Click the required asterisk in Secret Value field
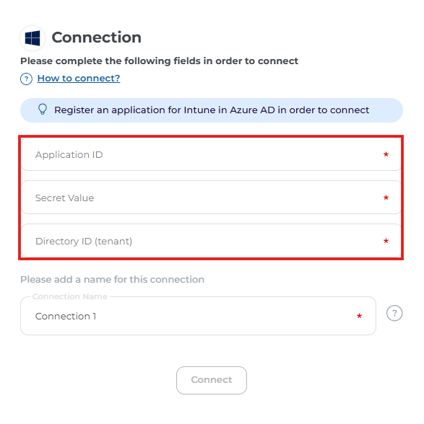 click(386, 198)
